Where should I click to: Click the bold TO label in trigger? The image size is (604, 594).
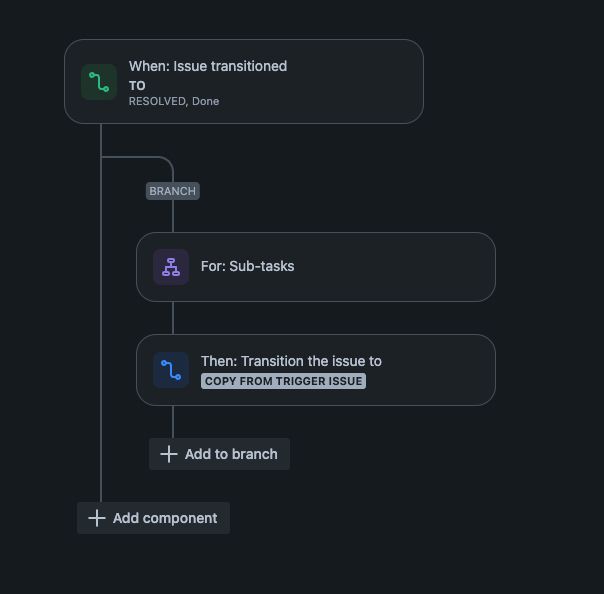pyautogui.click(x=137, y=86)
